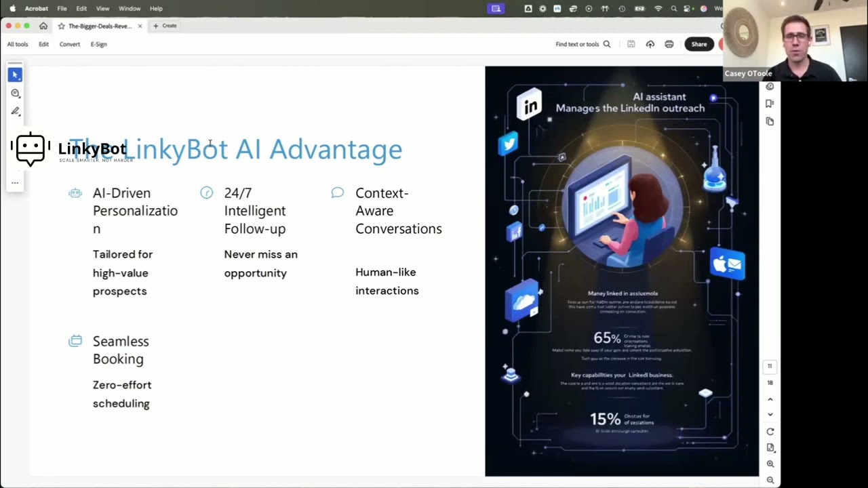The width and height of the screenshot is (868, 488).
Task: Click the play-circle menu bar icon
Action: [x=589, y=9]
